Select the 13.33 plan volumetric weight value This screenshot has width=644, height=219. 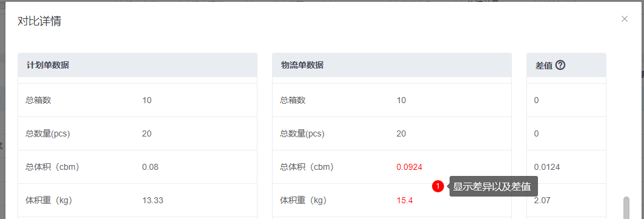click(153, 201)
